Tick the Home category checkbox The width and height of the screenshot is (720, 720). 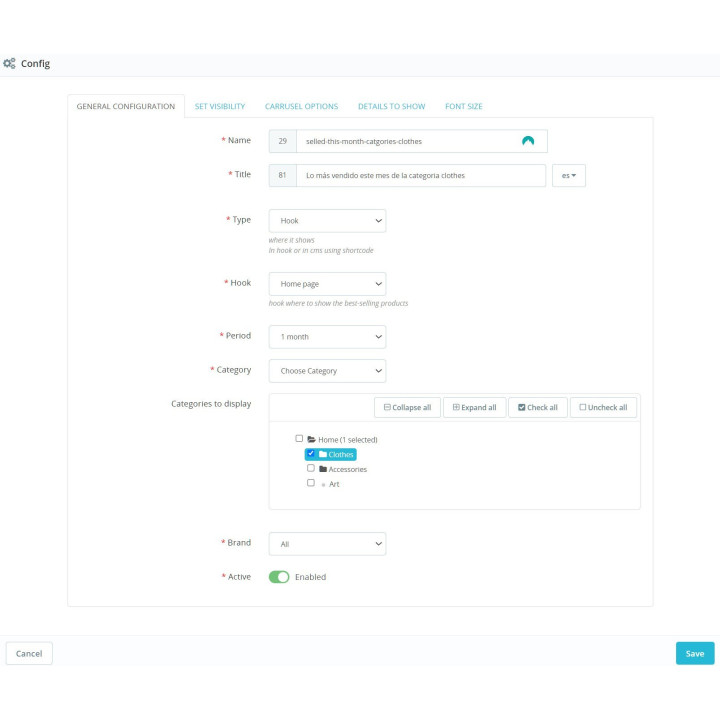299,439
